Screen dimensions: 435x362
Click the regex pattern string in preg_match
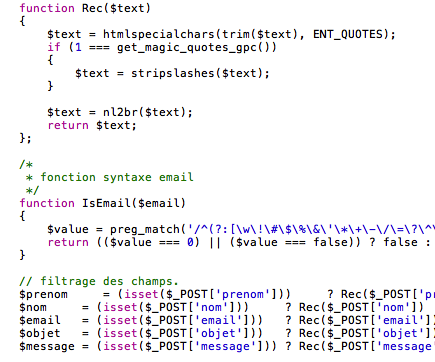point(311,229)
